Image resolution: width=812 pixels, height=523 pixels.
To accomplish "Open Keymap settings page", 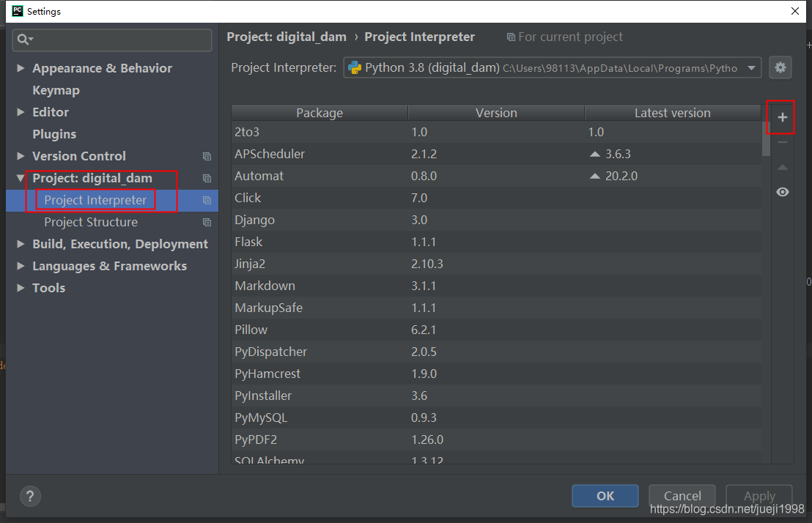I will point(56,90).
